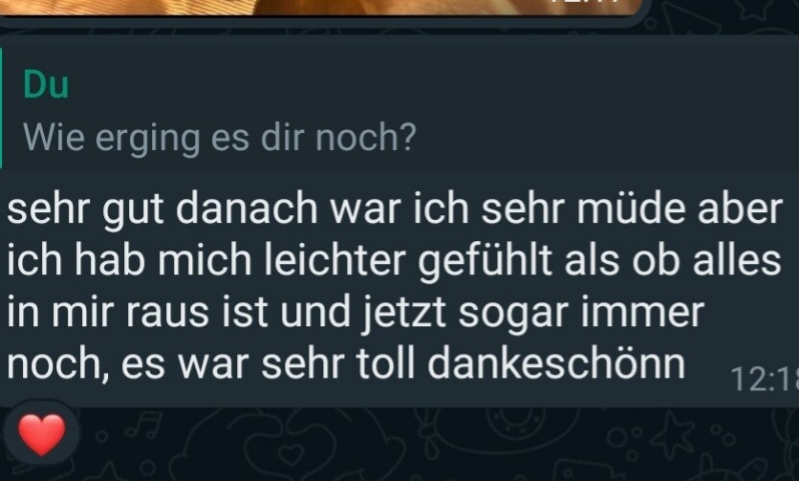Tap quoted text 'Wie erging es dir noch?'
The height and width of the screenshot is (481, 799).
click(220, 138)
